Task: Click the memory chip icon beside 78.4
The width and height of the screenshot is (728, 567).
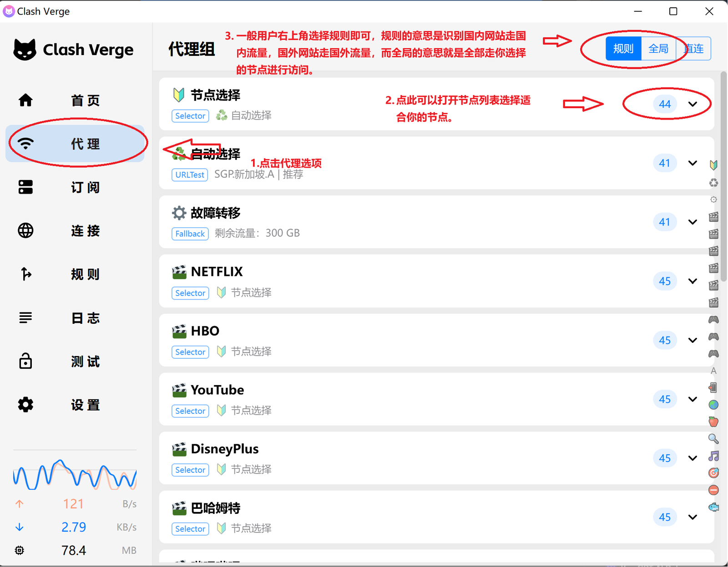Action: tap(19, 550)
